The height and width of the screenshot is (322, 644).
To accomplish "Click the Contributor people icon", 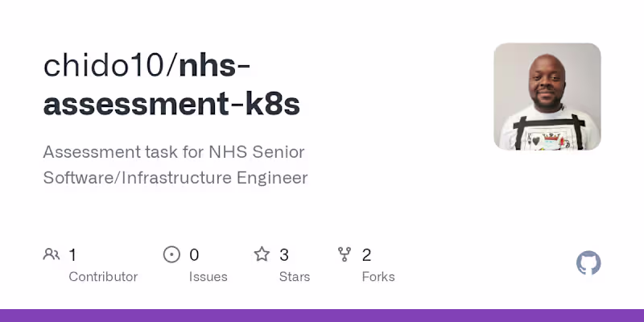I will point(52,255).
